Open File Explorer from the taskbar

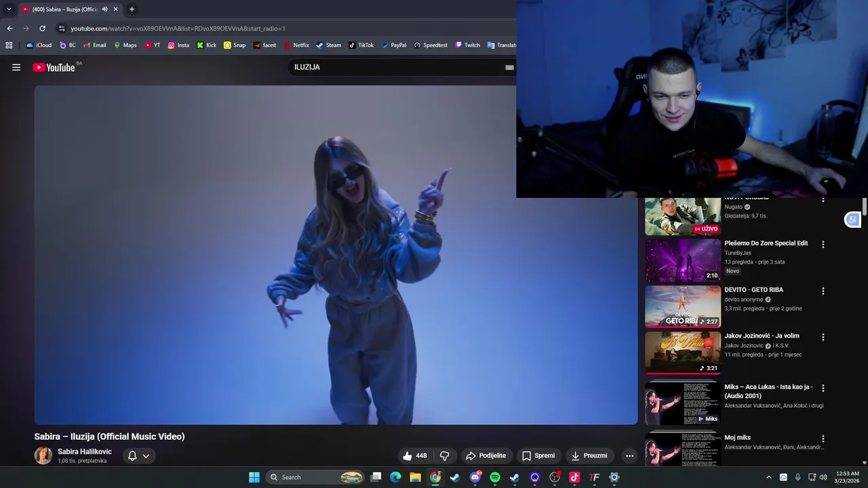415,477
